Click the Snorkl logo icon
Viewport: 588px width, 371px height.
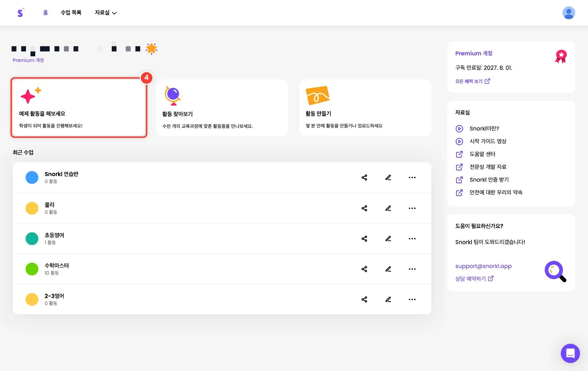click(21, 13)
